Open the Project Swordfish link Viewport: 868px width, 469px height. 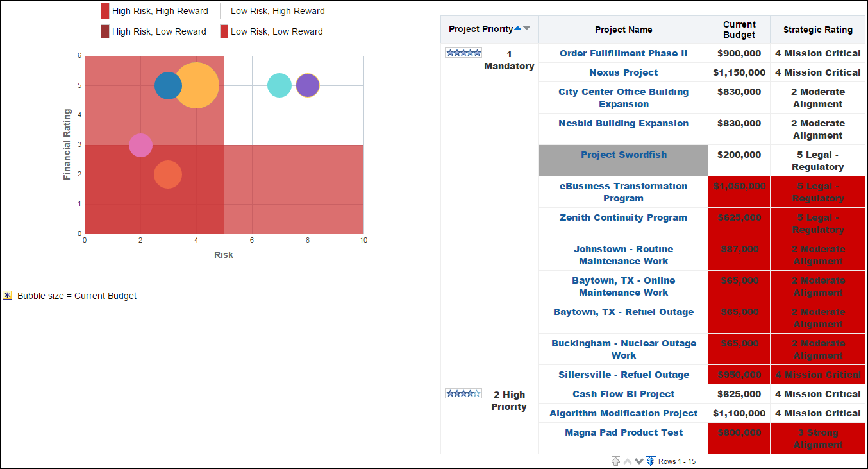[x=623, y=154]
